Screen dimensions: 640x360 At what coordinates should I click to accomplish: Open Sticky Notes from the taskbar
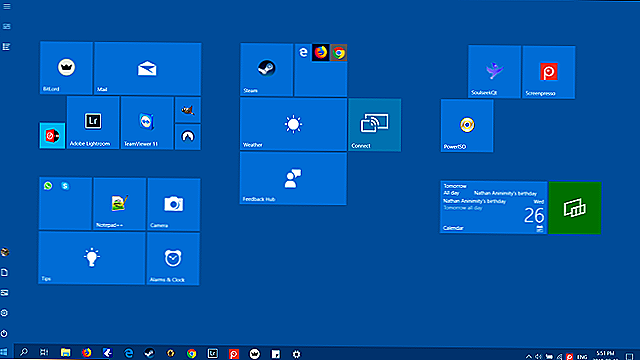pyautogui.click(x=276, y=354)
